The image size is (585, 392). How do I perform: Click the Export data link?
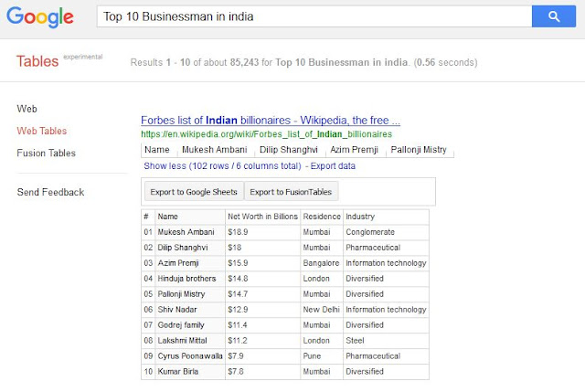333,166
